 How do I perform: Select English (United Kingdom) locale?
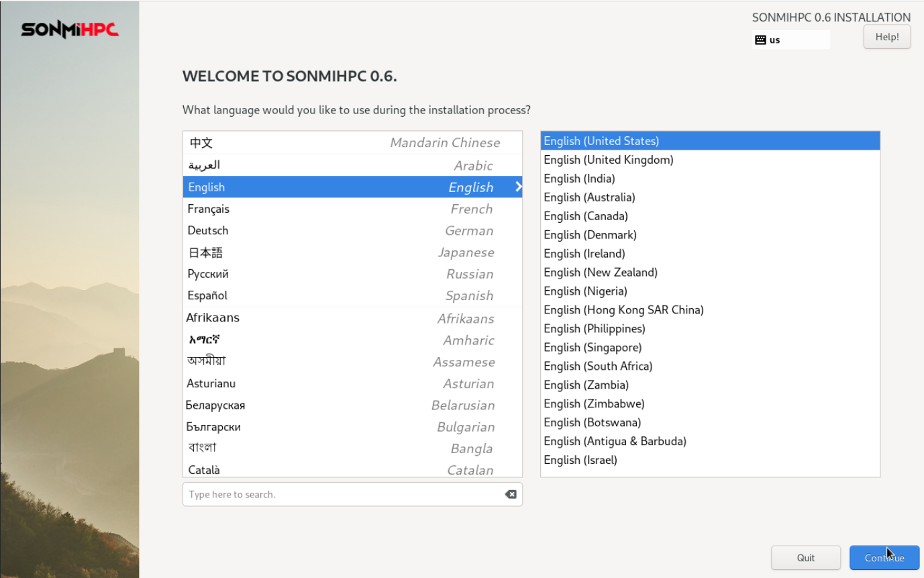point(710,160)
